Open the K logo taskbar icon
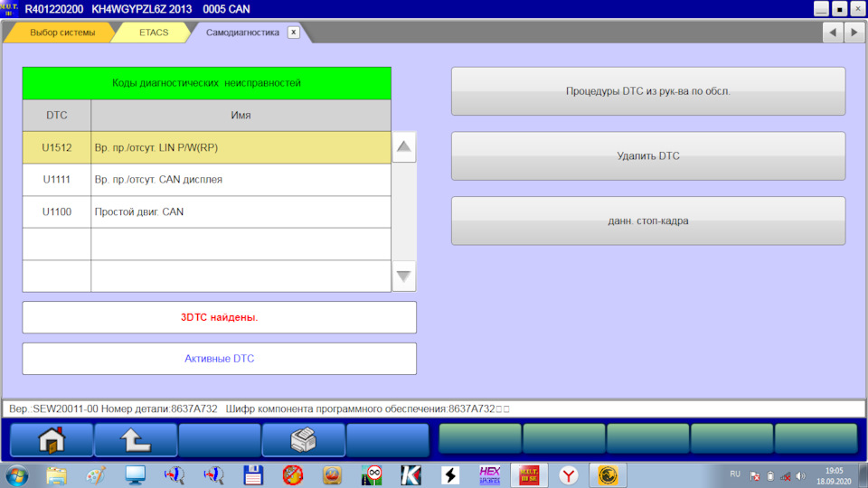Image resolution: width=868 pixels, height=488 pixels. pos(410,475)
